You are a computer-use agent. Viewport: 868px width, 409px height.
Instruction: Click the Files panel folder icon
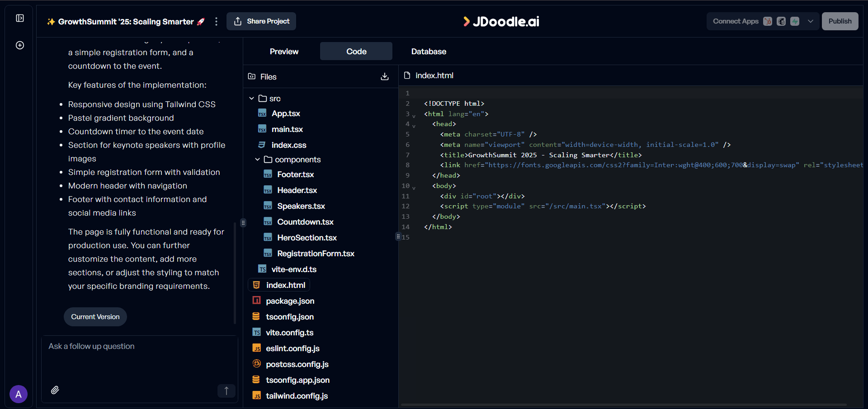(252, 76)
